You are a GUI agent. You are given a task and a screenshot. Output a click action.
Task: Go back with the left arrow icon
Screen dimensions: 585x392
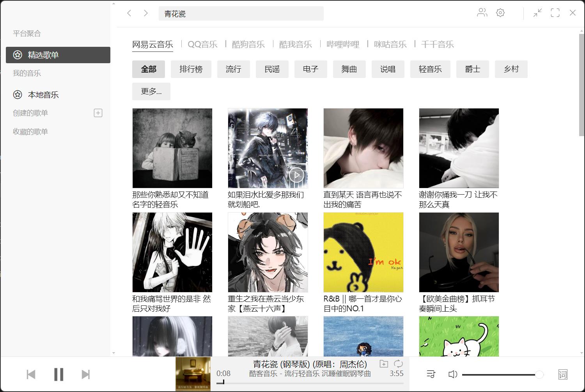[129, 13]
